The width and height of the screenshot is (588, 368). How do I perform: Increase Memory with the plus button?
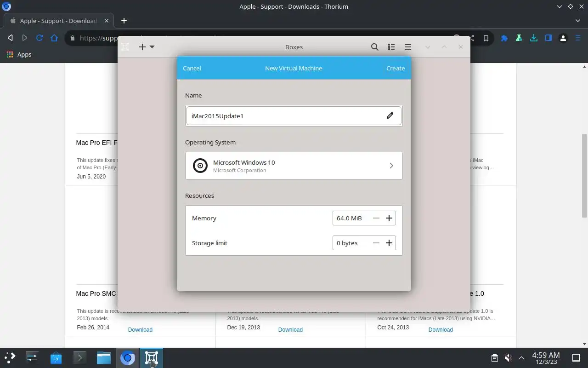pos(389,218)
